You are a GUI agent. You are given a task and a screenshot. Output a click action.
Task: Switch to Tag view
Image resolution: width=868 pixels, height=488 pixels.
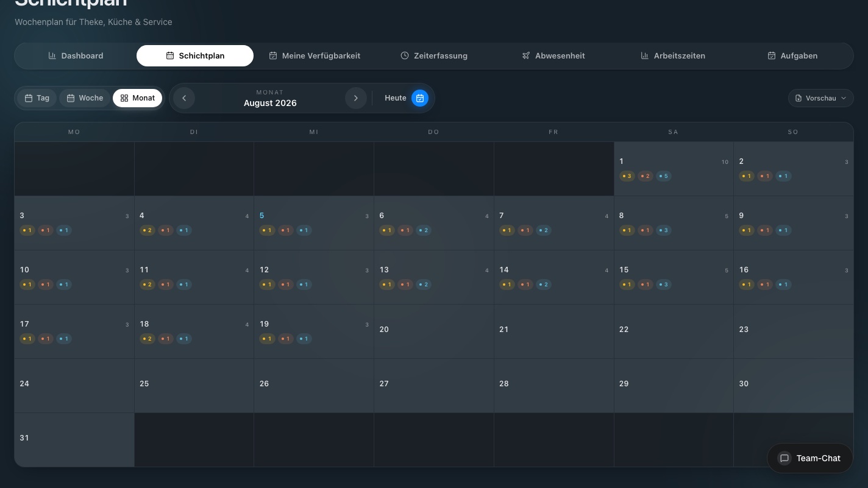37,98
